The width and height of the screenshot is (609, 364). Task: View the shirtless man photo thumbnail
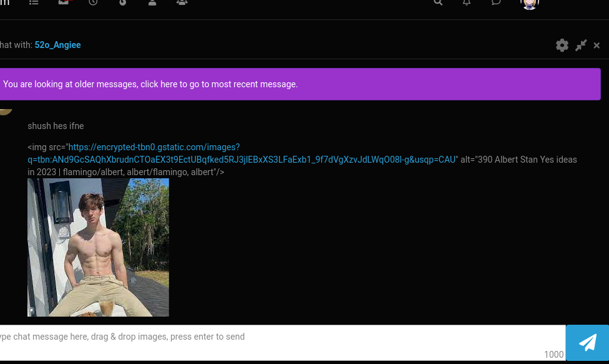[98, 247]
